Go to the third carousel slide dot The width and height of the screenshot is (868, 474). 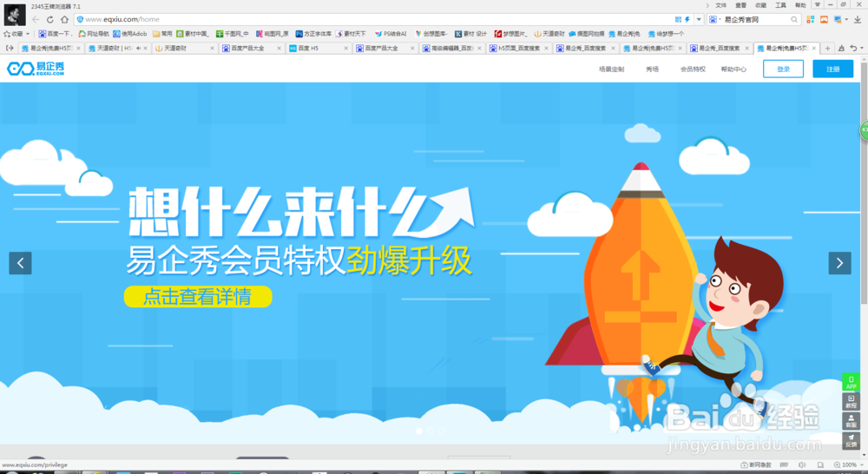(441, 431)
